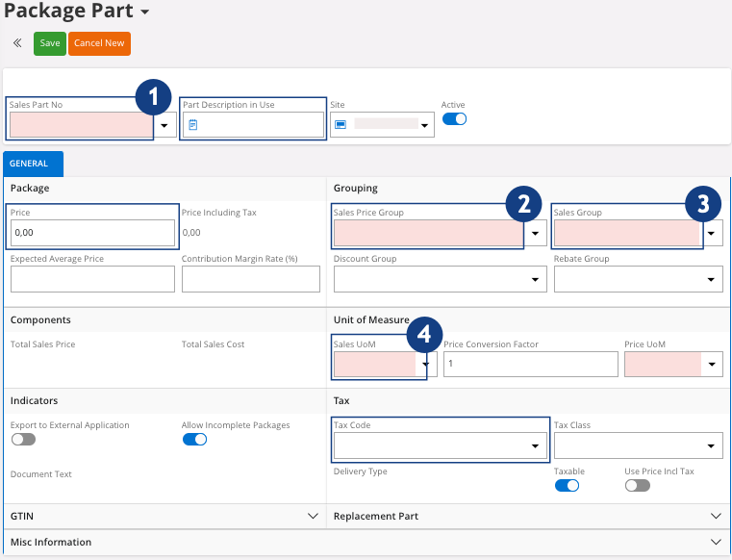Disable Allow Incomplete Packages toggle
This screenshot has width=732, height=560.
click(x=194, y=440)
